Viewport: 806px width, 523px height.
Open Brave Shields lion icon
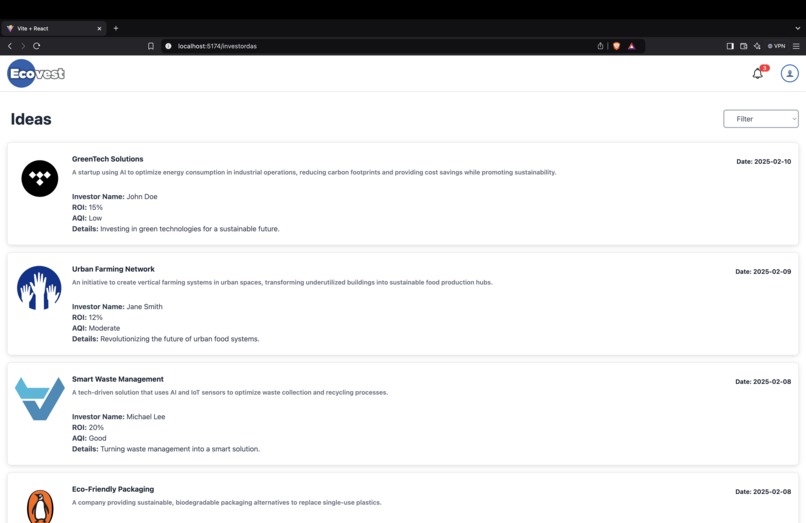[x=616, y=46]
